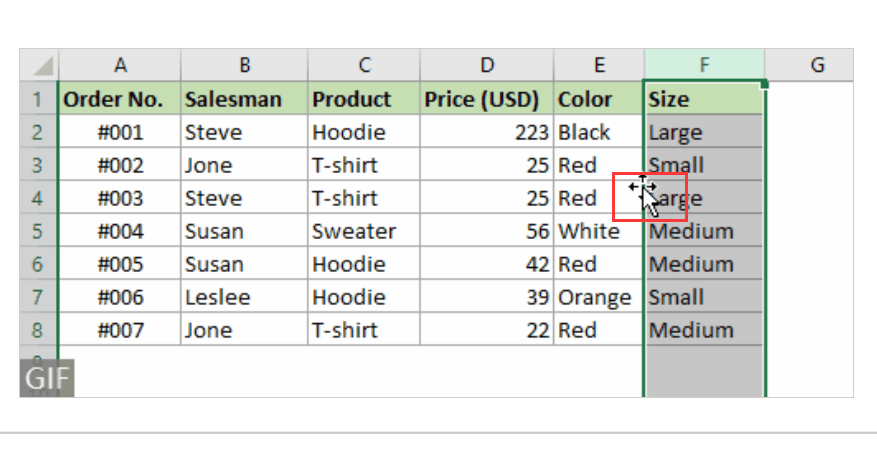Screen dimensions: 877x463
Task: Select column D header
Action: click(x=487, y=65)
